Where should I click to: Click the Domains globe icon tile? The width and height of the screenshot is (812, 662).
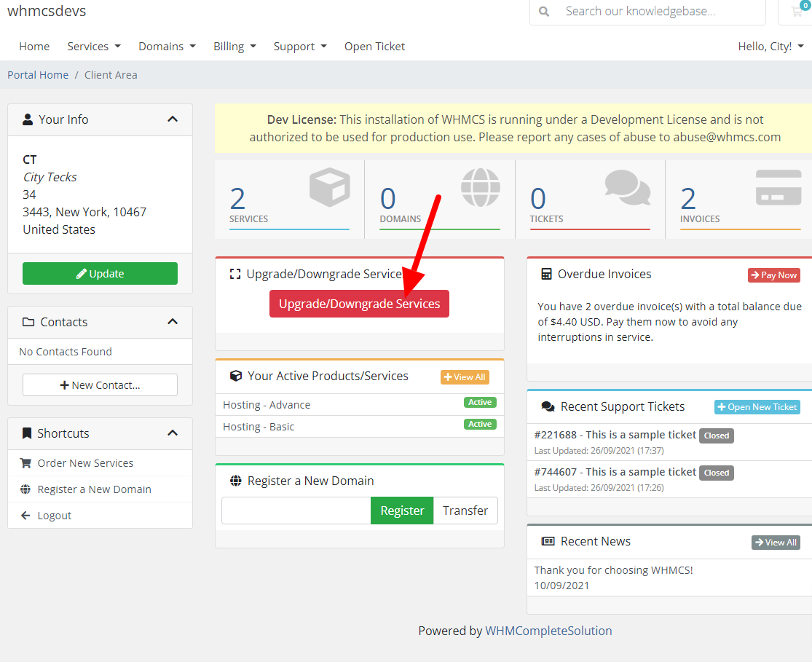point(481,187)
